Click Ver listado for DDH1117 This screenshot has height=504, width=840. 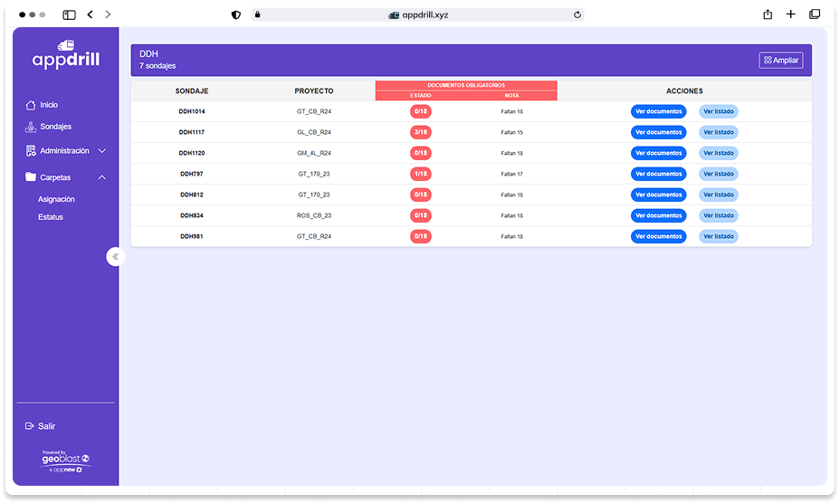tap(718, 132)
